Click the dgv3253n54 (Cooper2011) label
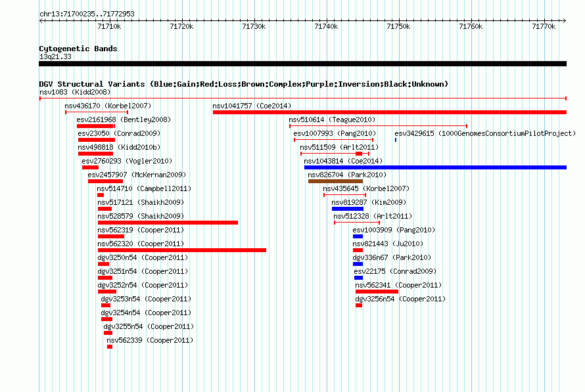Screen dimensions: 585x392 click(146, 299)
